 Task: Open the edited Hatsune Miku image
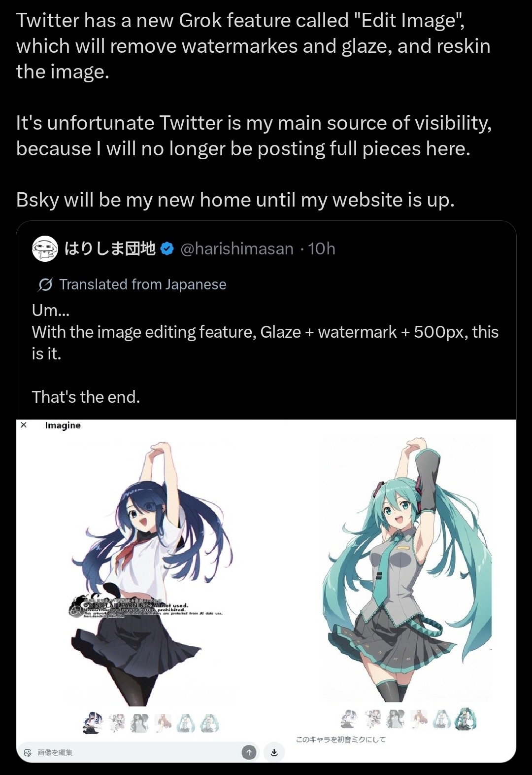[x=407, y=569]
